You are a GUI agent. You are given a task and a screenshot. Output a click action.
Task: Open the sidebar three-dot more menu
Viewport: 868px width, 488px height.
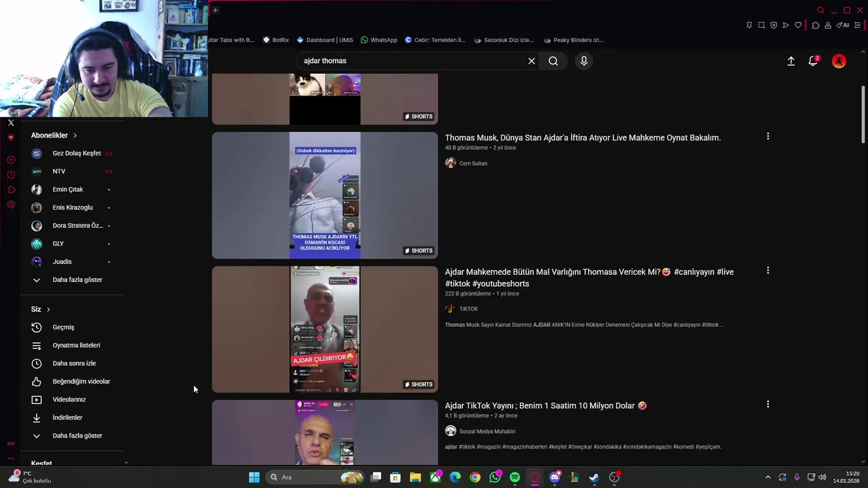(x=11, y=458)
